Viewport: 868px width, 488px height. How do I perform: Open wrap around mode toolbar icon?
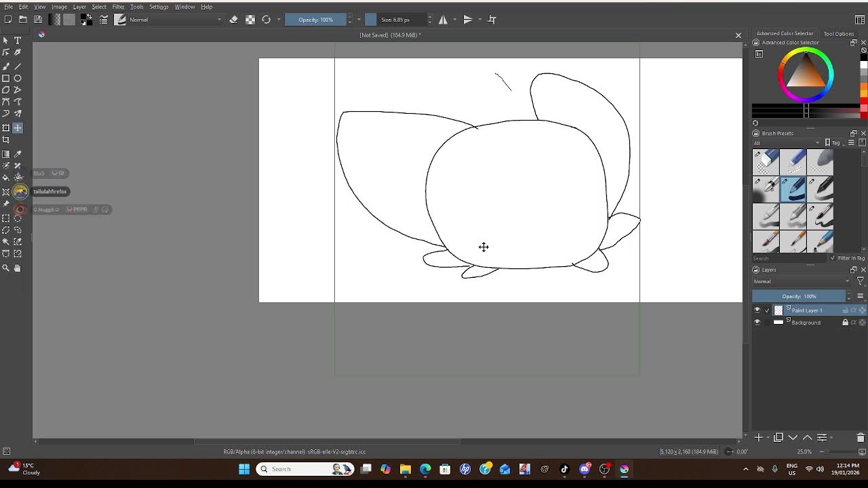coord(492,20)
